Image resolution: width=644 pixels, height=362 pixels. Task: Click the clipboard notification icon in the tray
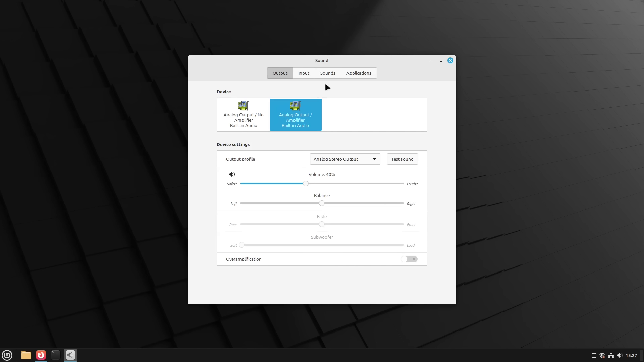tap(594, 355)
